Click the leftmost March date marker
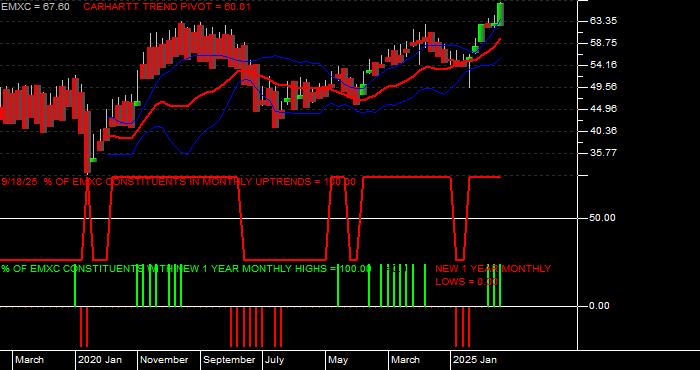Screen dimensions: 700x370 click(29, 360)
